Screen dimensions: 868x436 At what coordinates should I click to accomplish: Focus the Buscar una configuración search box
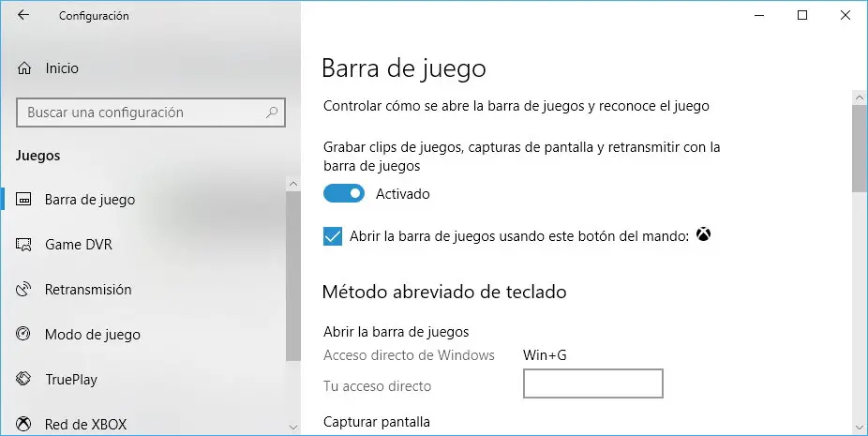coord(141,113)
